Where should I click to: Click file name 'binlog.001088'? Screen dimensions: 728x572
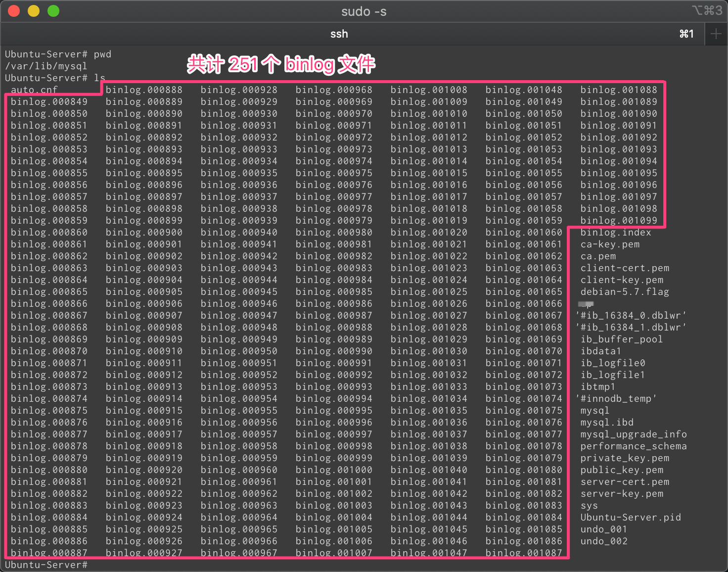[619, 90]
